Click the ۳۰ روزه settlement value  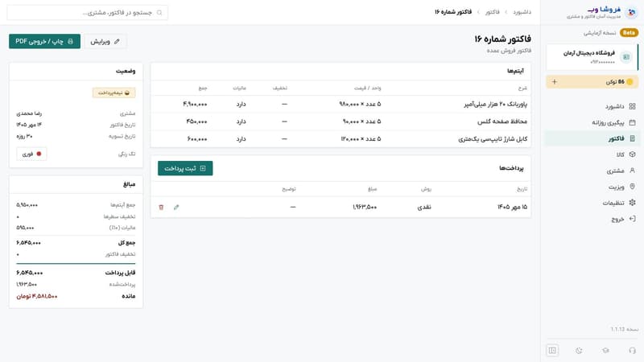(x=25, y=136)
